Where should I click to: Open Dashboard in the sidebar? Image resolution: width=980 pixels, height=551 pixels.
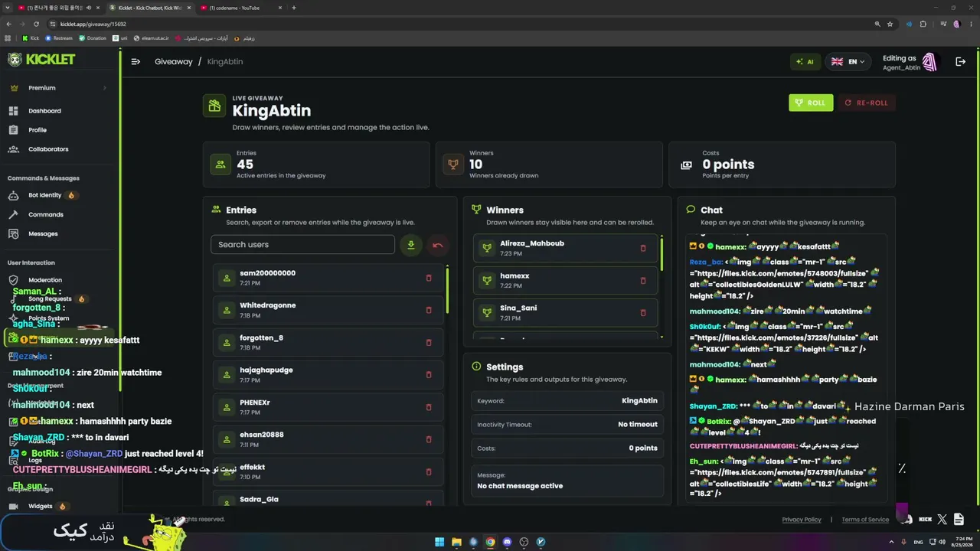[x=44, y=111]
